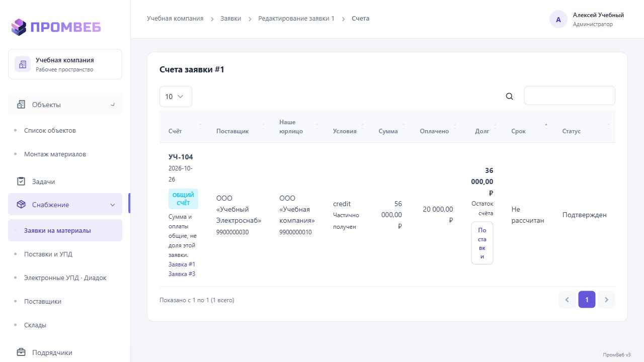
Task: Go to previous page arrow
Action: 567,300
